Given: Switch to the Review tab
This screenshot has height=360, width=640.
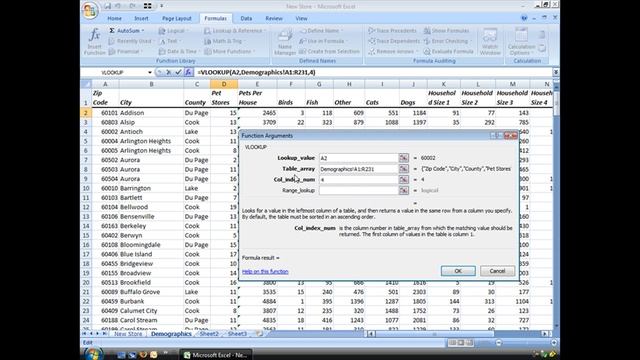Looking at the screenshot, I should point(273,18).
